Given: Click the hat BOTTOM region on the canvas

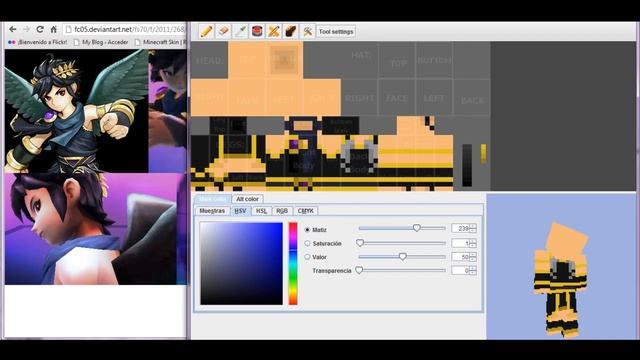Looking at the screenshot, I should point(434,60).
